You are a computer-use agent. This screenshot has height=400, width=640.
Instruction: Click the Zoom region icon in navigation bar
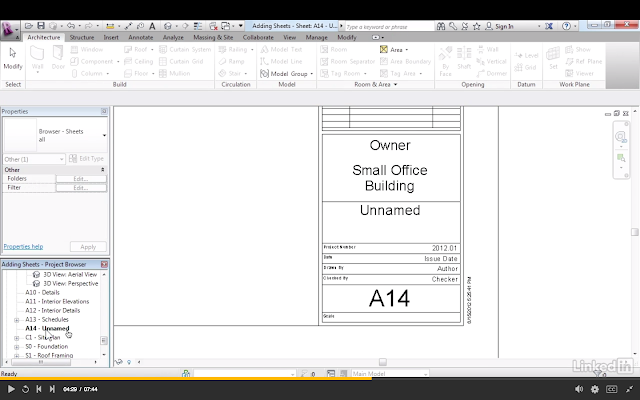click(621, 158)
